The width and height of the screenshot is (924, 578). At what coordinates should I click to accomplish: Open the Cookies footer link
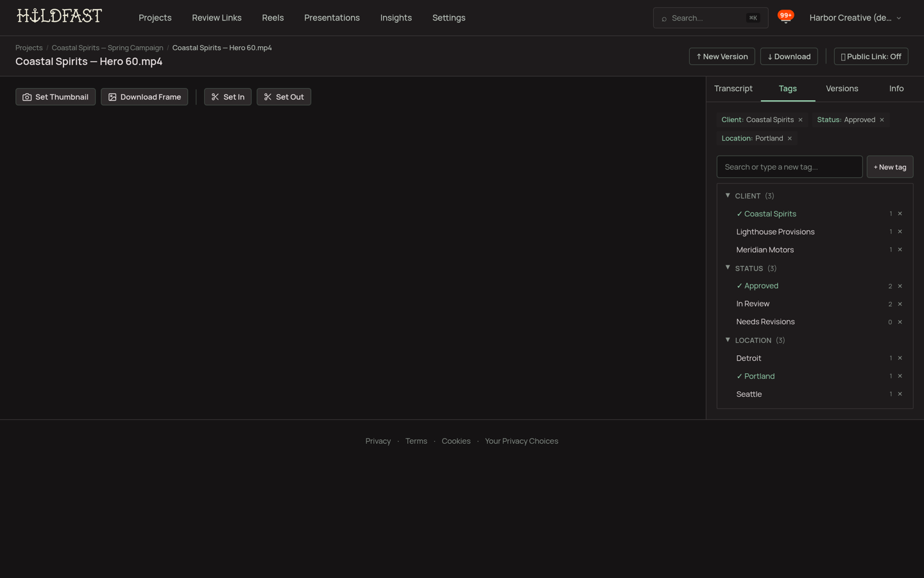456,441
